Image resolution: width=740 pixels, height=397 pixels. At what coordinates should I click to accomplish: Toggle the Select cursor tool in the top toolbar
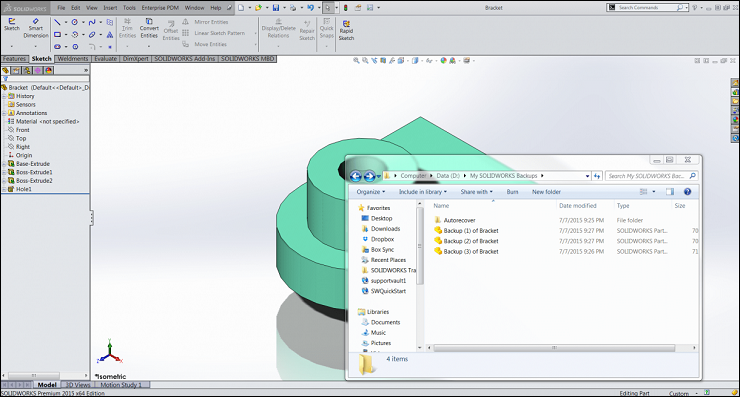point(328,8)
